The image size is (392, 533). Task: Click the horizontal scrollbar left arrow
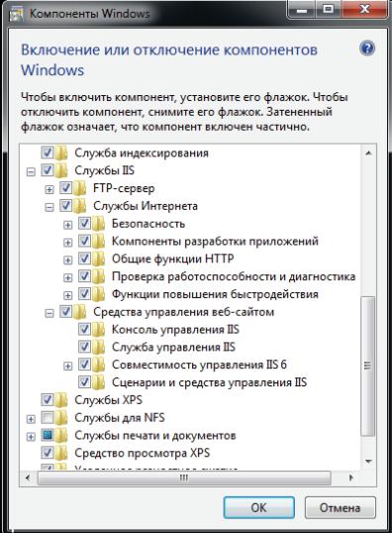(x=28, y=478)
